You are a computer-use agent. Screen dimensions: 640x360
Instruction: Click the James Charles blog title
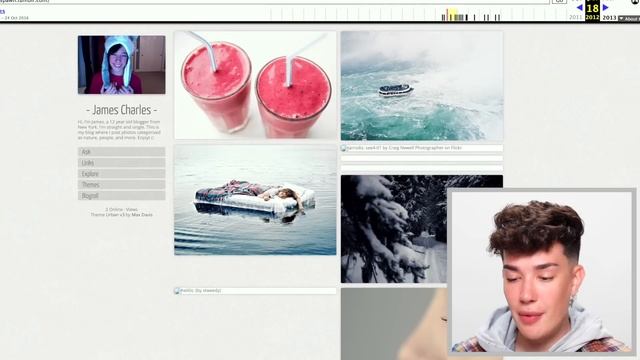coord(122,110)
